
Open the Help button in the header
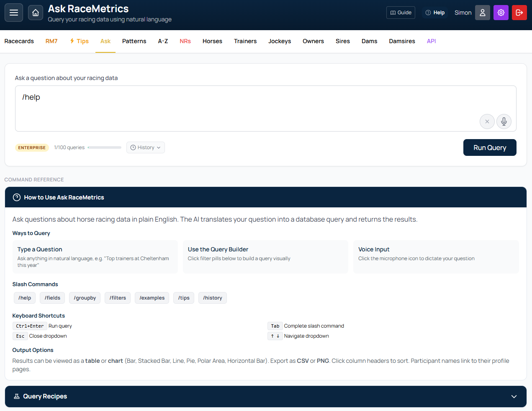coord(435,13)
